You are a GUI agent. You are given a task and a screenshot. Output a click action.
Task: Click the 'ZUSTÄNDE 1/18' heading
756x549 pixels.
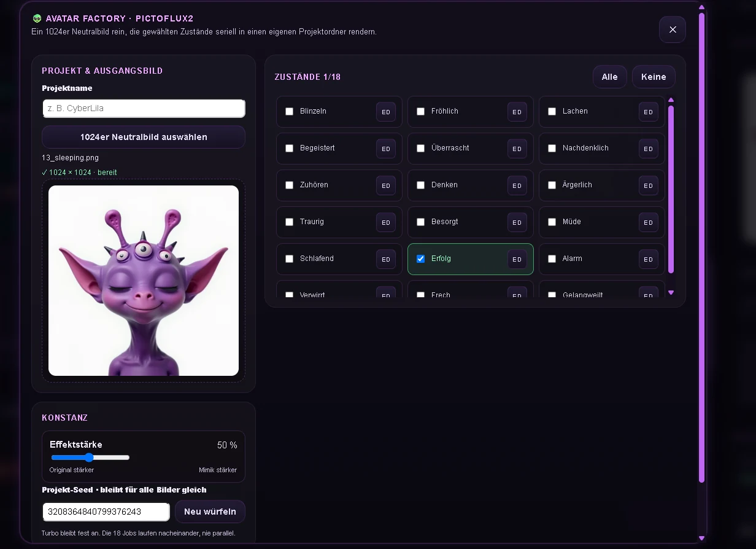[307, 77]
